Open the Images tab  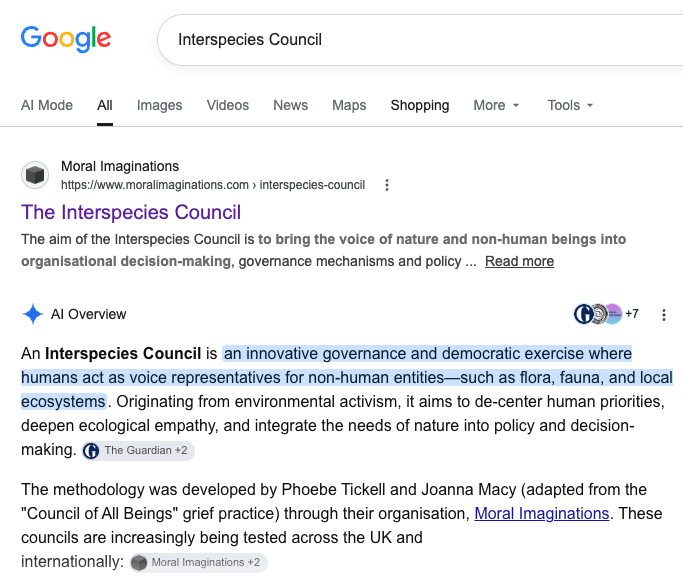coord(159,105)
